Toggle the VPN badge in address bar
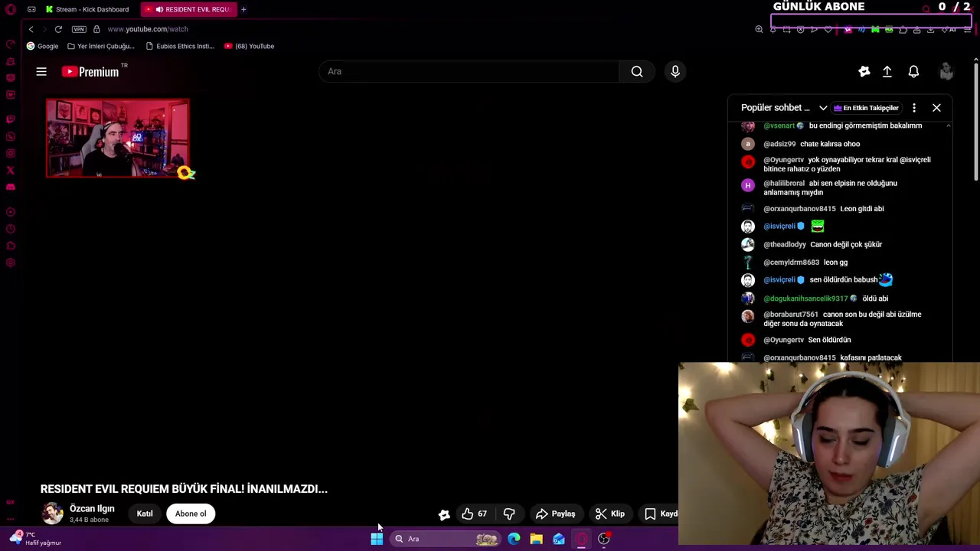The height and width of the screenshot is (551, 980). (79, 29)
